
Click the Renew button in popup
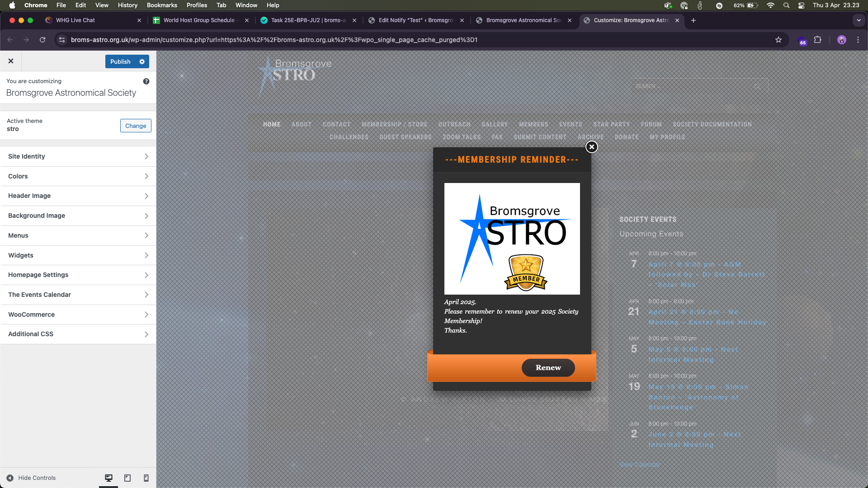pyautogui.click(x=548, y=368)
